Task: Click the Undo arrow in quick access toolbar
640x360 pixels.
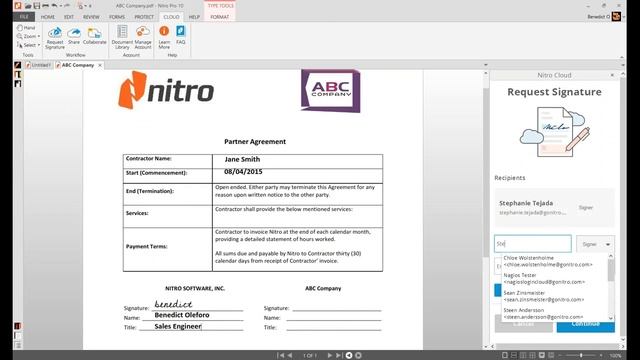Action: pyautogui.click(x=54, y=6)
